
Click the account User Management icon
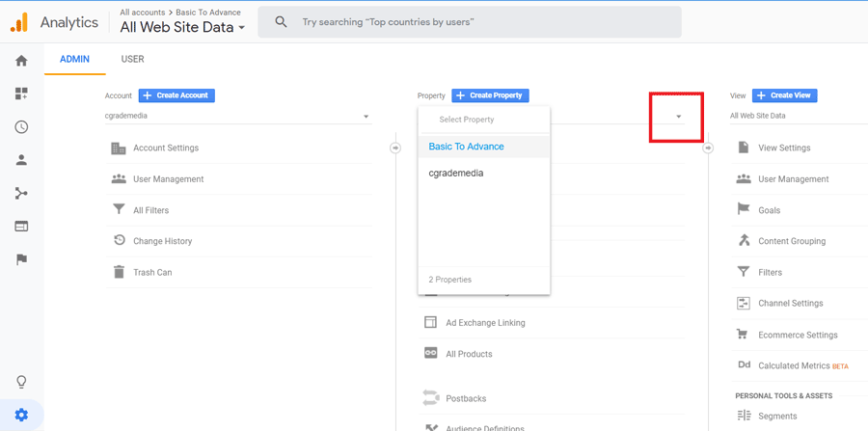(x=119, y=178)
